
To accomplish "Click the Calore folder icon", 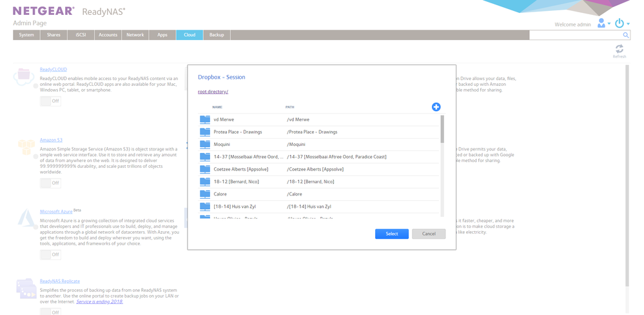I will 205,194.
